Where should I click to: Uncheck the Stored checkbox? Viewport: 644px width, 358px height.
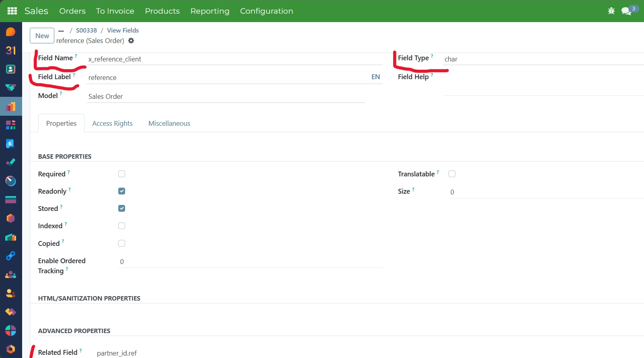[x=122, y=209]
